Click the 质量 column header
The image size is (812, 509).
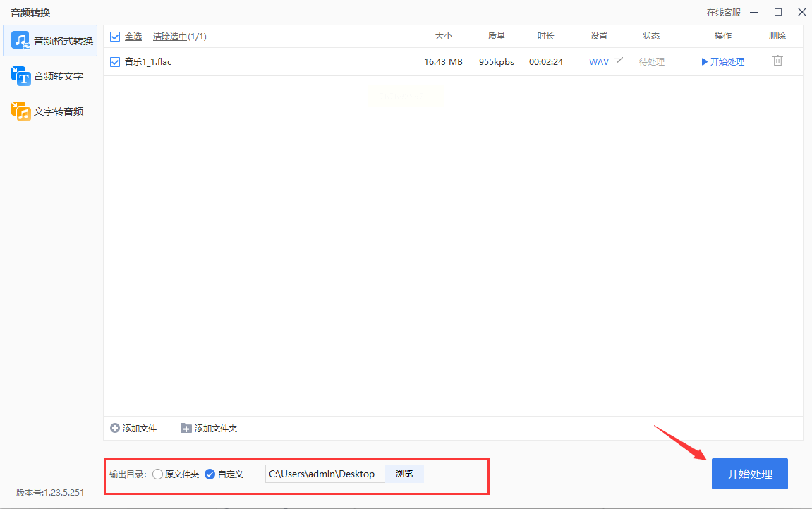coord(497,36)
